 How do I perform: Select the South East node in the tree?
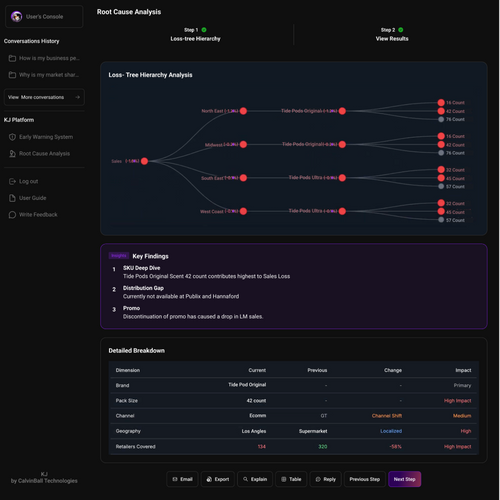click(243, 178)
